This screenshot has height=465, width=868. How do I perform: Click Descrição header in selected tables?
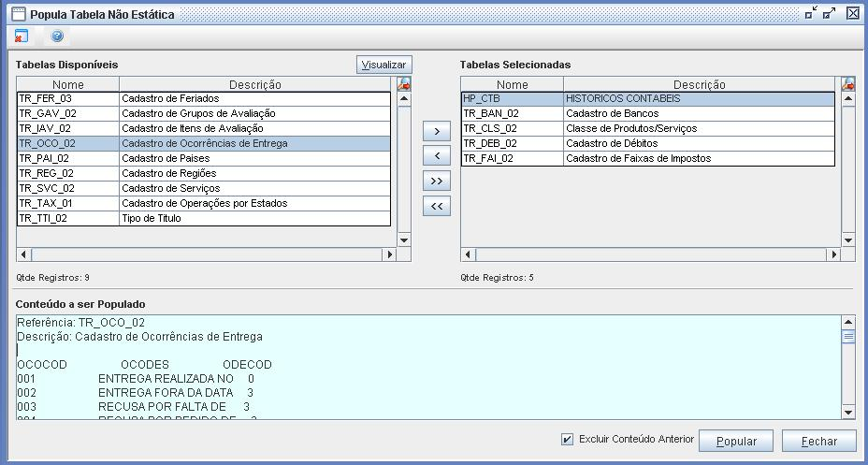(699, 84)
